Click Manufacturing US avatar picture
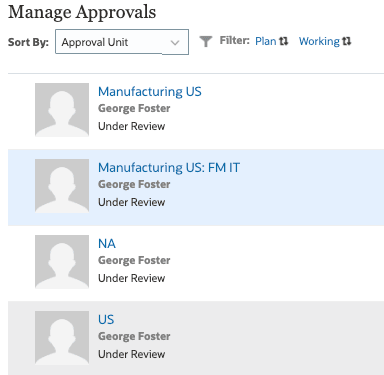The width and height of the screenshot is (384, 375). [x=62, y=110]
